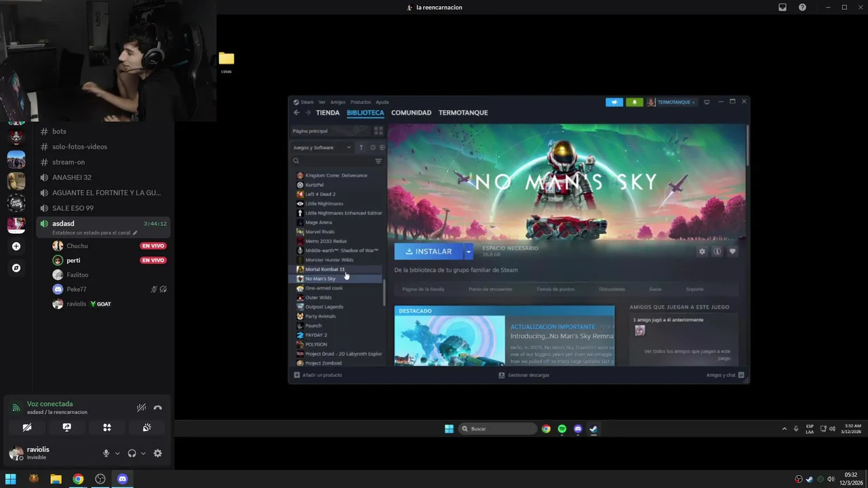Screen dimensions: 868x488
Task: Open the TERMOTANQUE profile tab
Action: pyautogui.click(x=463, y=113)
